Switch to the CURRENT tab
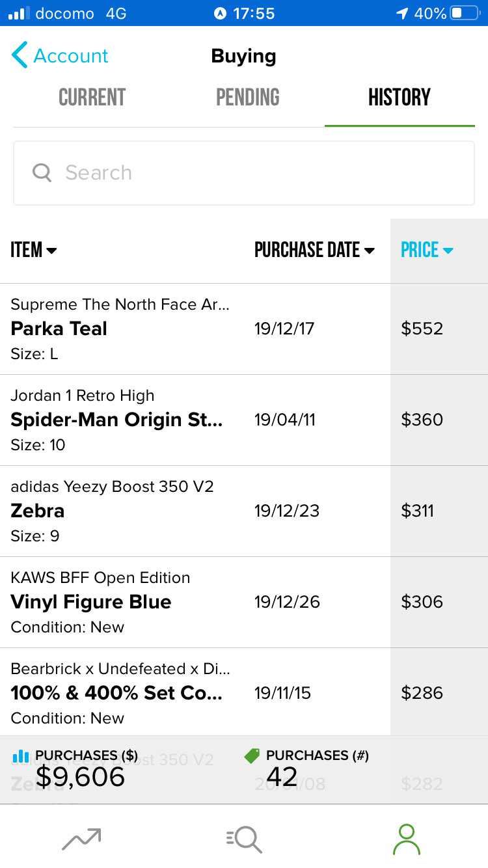The image size is (488, 868). 92,98
